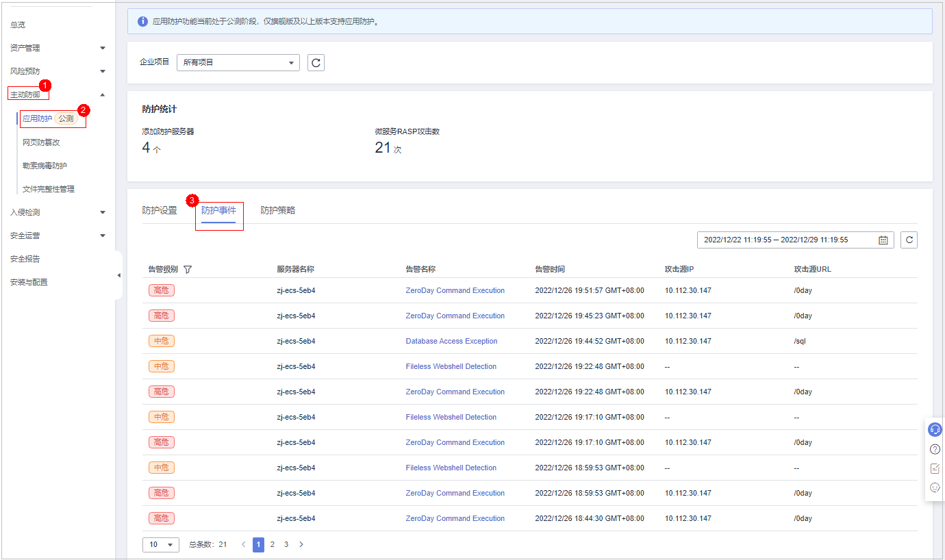
Task: Click filter funnel icon beside 告警级别
Action: tap(188, 270)
